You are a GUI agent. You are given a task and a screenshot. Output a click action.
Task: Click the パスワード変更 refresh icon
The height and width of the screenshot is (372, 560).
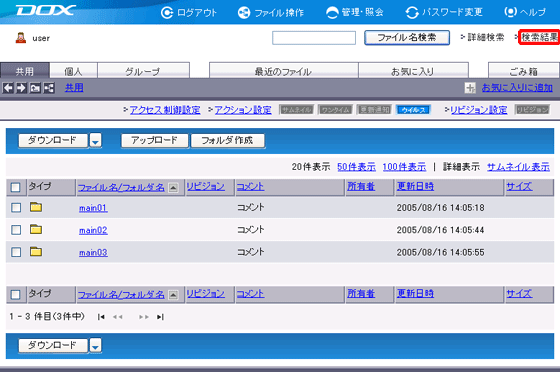click(412, 13)
